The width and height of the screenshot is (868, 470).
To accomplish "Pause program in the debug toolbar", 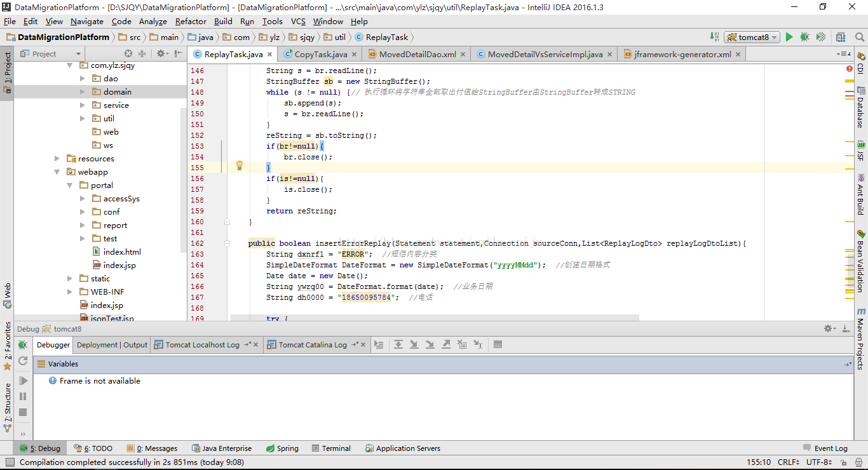I will 23,396.
